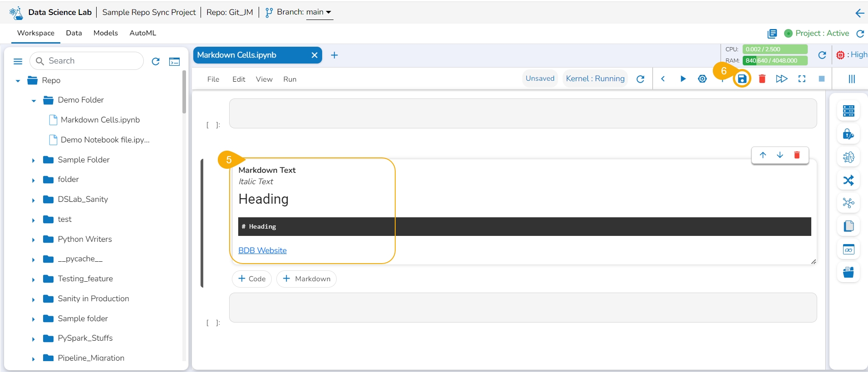
Task: Collapse the Demo Folder tree node
Action: coord(34,101)
